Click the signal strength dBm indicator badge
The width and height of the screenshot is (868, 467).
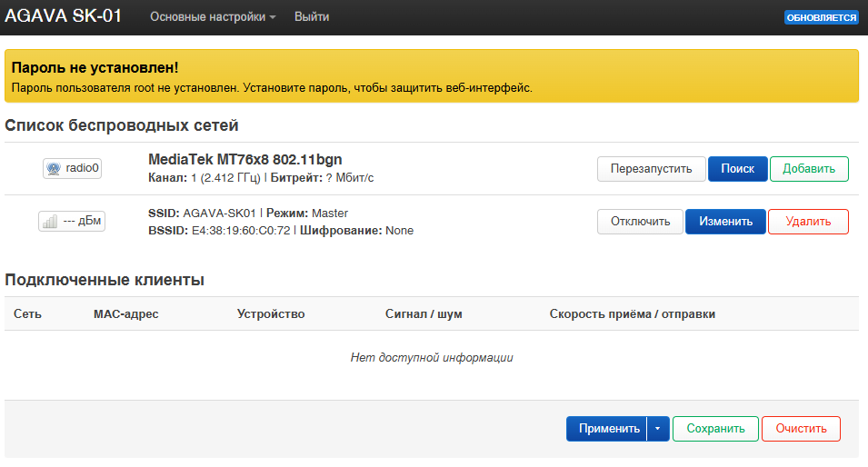pyautogui.click(x=72, y=222)
